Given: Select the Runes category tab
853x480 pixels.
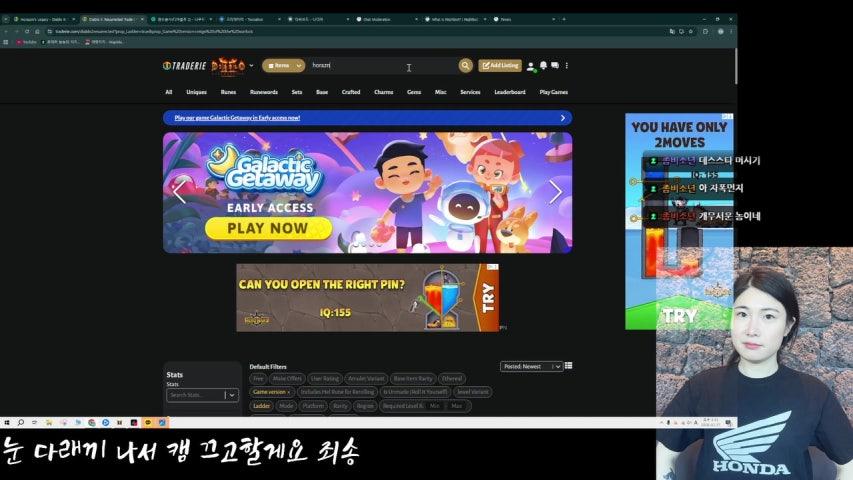Looking at the screenshot, I should 228,92.
